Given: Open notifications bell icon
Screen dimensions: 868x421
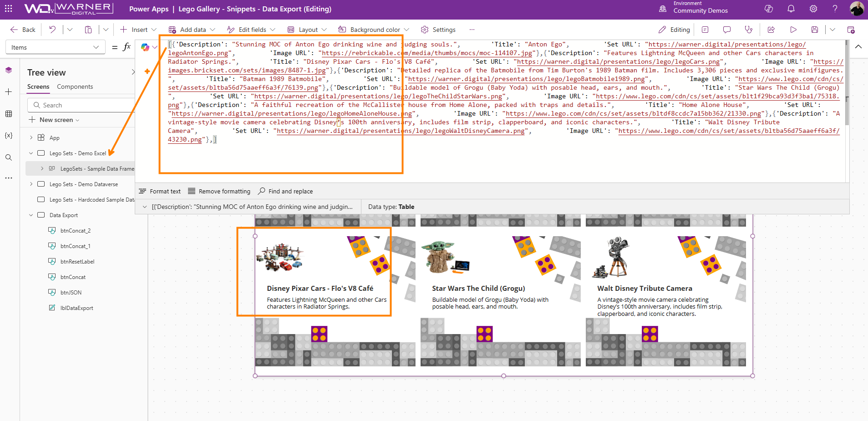Looking at the screenshot, I should (x=791, y=9).
